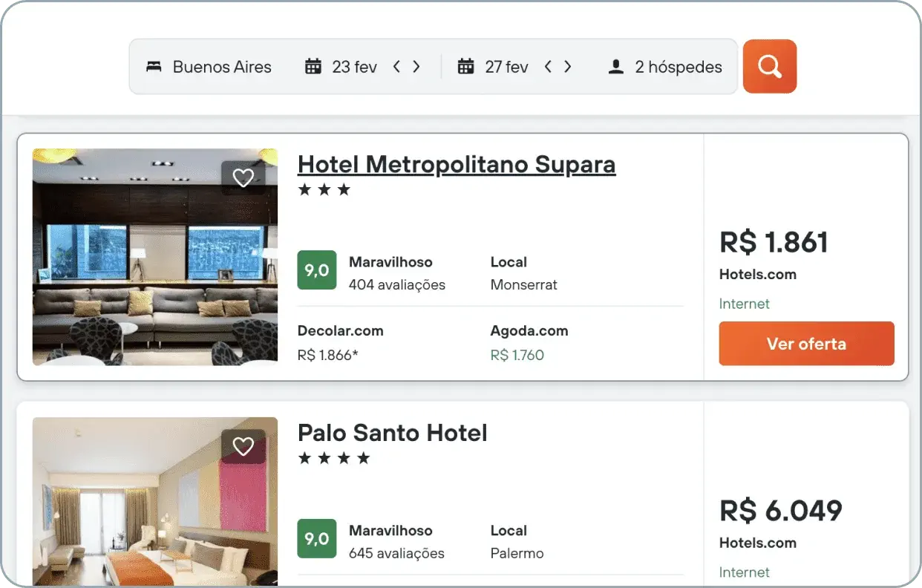Open the Palo Santo Hotel title
This screenshot has height=588, width=922.
pyautogui.click(x=393, y=433)
